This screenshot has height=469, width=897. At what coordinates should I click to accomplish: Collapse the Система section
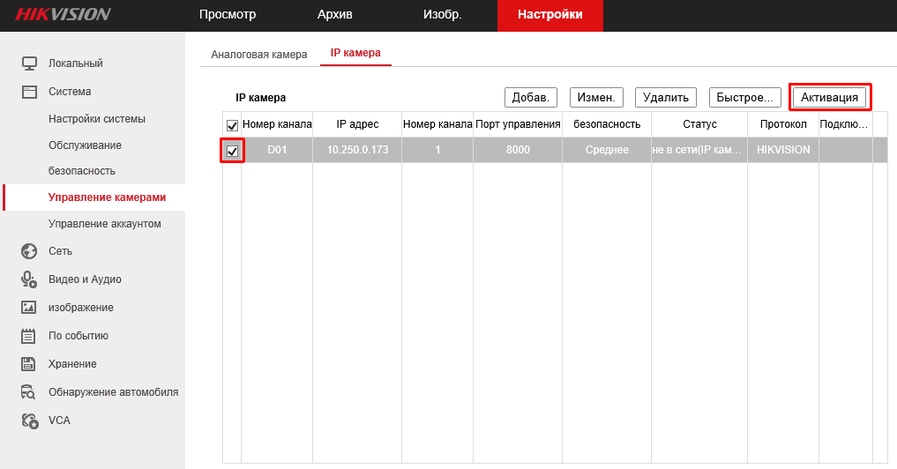click(x=70, y=92)
